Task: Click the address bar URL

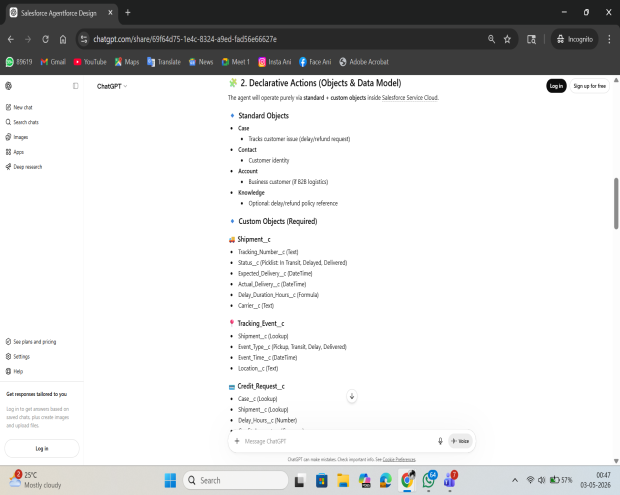Action: (185, 39)
